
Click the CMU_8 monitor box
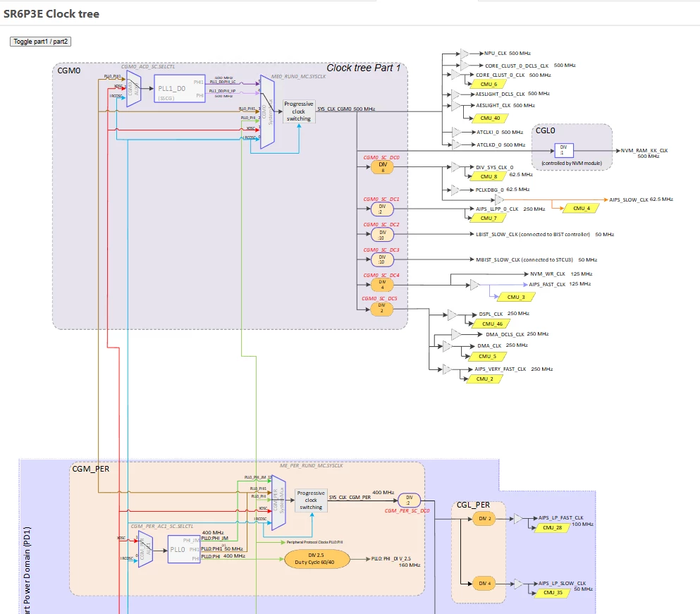point(489,176)
